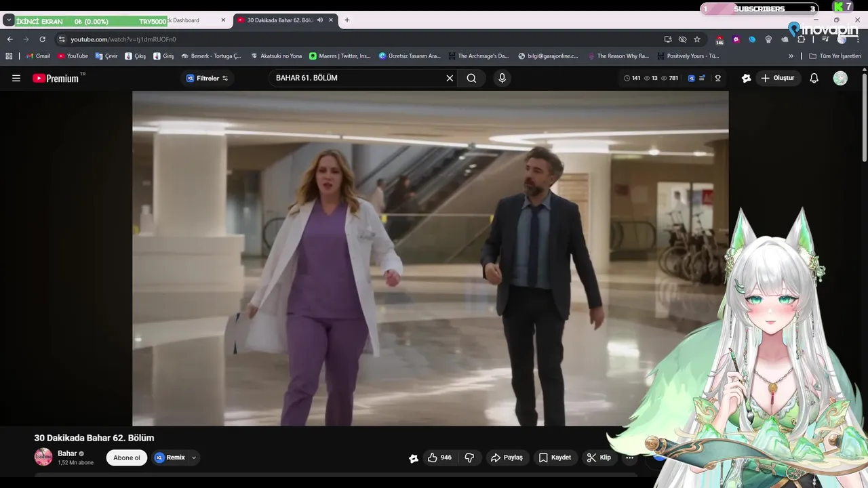Mute the tab via its speaker icon
This screenshot has width=868, height=488.
(320, 20)
